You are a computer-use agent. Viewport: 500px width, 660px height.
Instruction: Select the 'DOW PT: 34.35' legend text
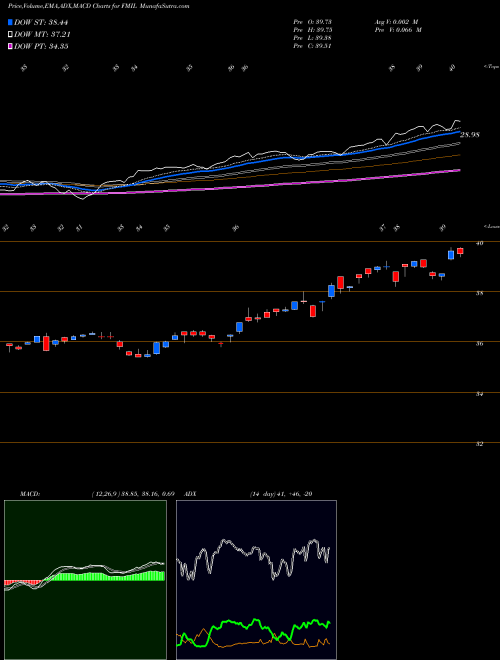[41, 46]
